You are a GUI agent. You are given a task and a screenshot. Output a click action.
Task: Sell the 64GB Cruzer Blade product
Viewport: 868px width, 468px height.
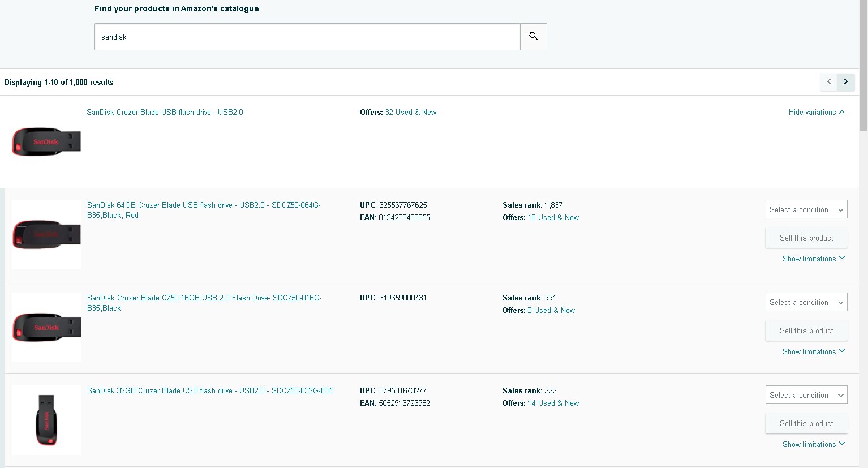coord(806,238)
